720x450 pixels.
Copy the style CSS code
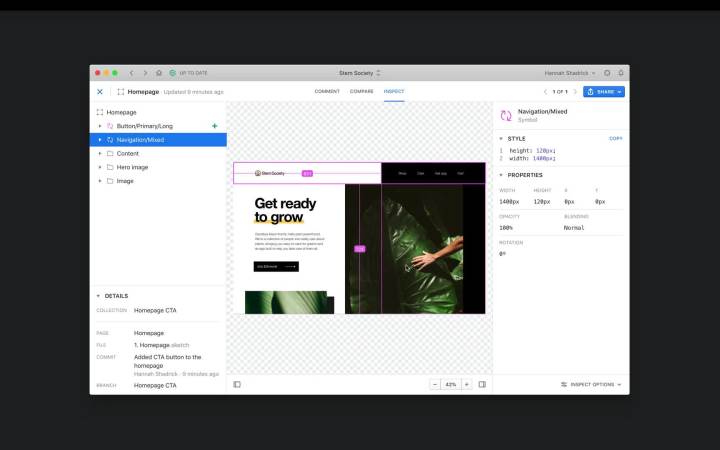pyautogui.click(x=615, y=138)
